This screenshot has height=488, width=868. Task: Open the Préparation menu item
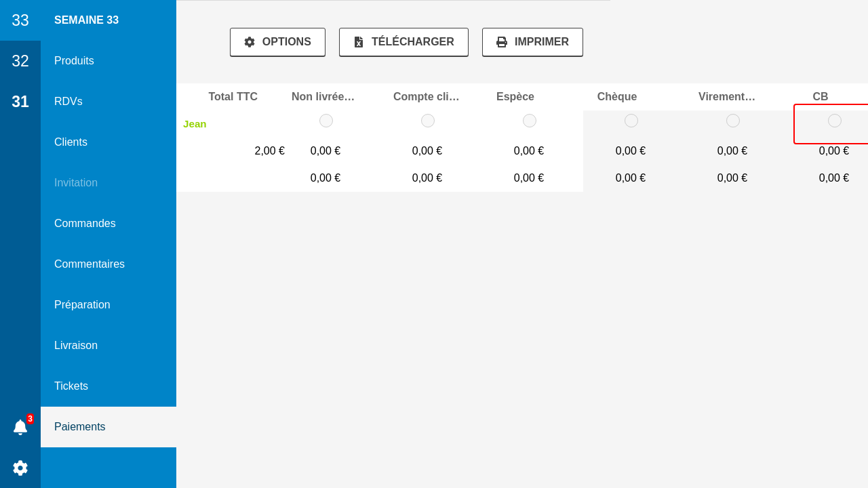pos(82,305)
